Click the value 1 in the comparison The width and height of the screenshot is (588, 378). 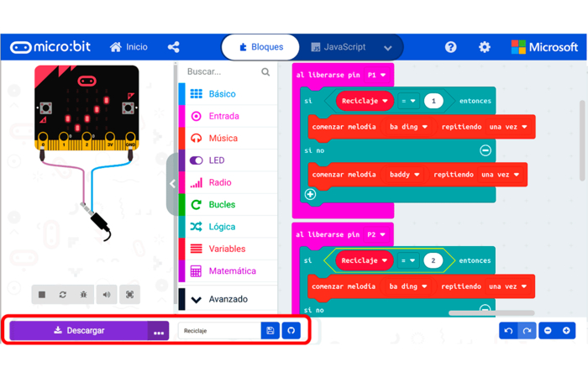[433, 101]
